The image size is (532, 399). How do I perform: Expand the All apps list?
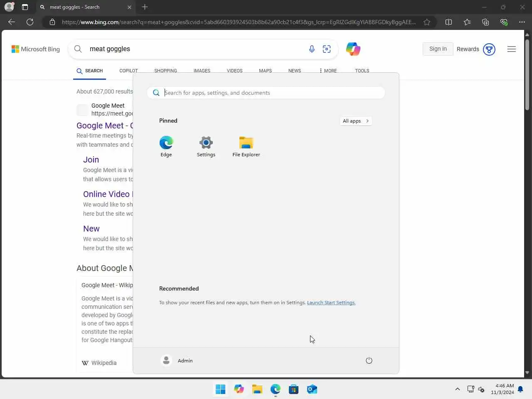tap(356, 121)
